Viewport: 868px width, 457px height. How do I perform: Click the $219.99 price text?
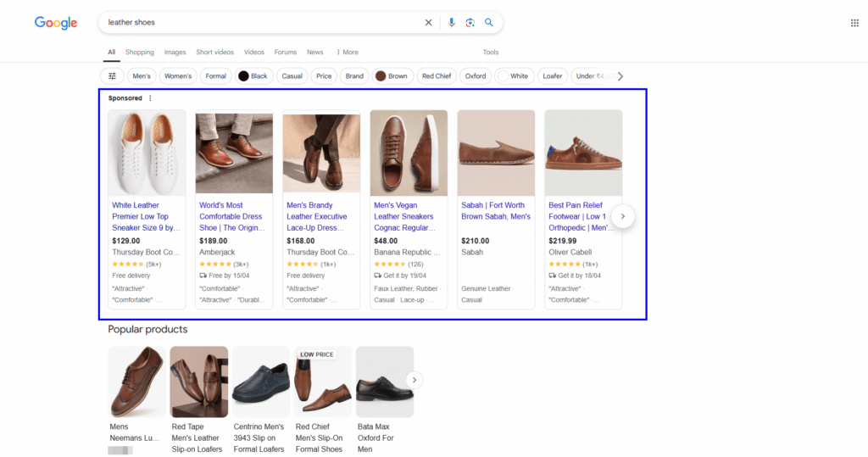click(563, 241)
